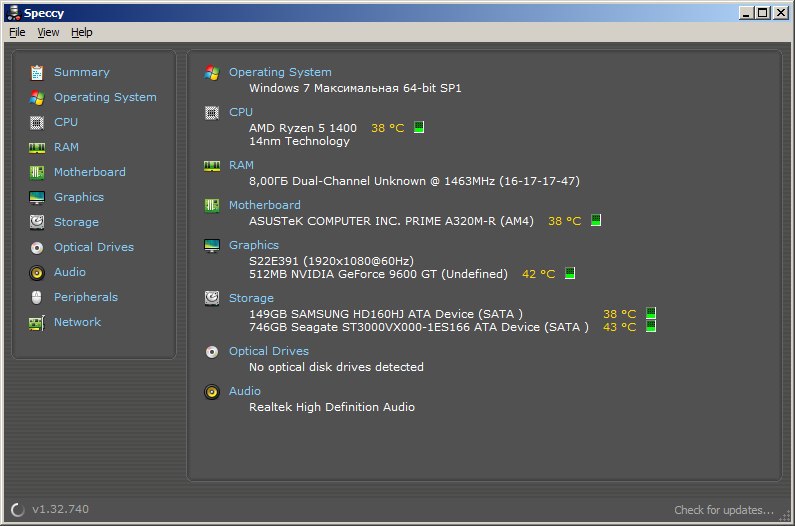This screenshot has width=795, height=526.
Task: Click the drive icon beside Storage heading
Action: (212, 298)
